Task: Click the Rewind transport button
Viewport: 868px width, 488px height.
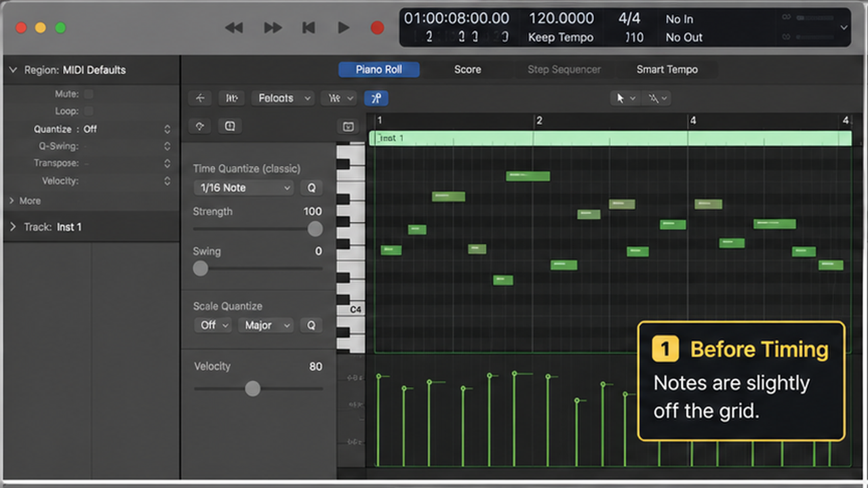Action: (234, 28)
